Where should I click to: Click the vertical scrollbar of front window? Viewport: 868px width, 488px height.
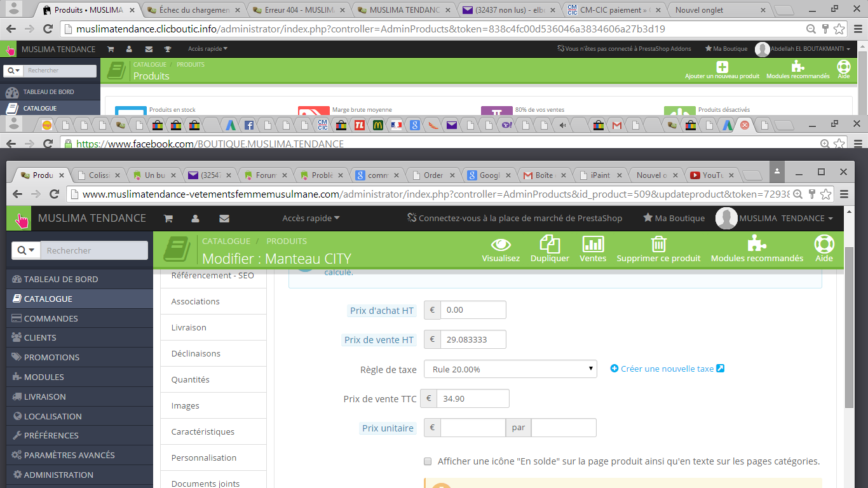point(849,327)
